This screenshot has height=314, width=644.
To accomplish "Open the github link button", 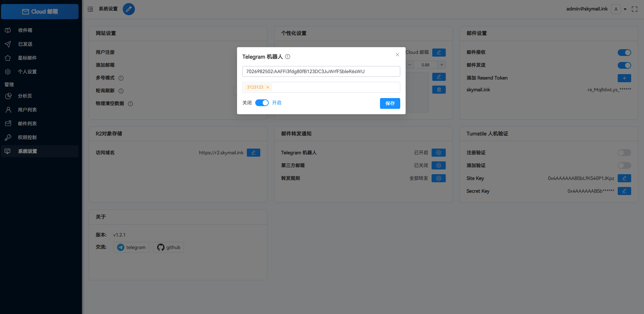I will [169, 247].
